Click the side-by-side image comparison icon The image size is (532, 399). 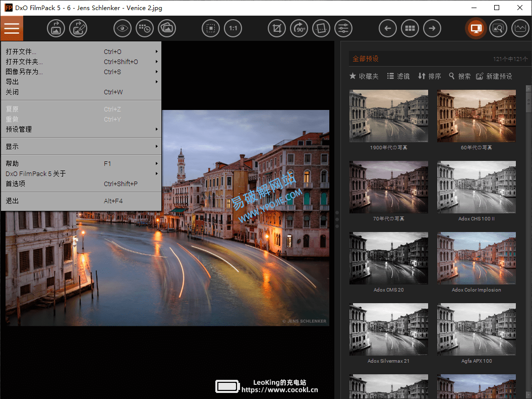click(x=167, y=28)
